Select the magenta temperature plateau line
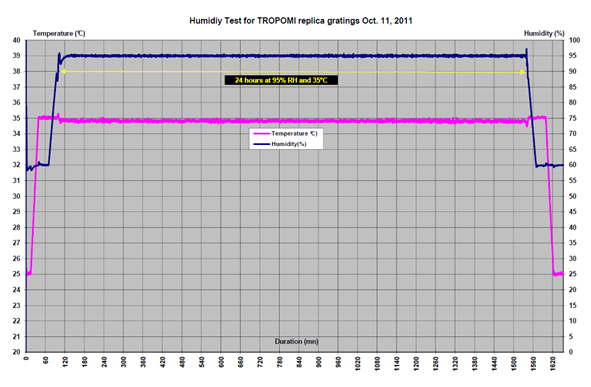Image resolution: width=591 pixels, height=387 pixels. coord(294,121)
